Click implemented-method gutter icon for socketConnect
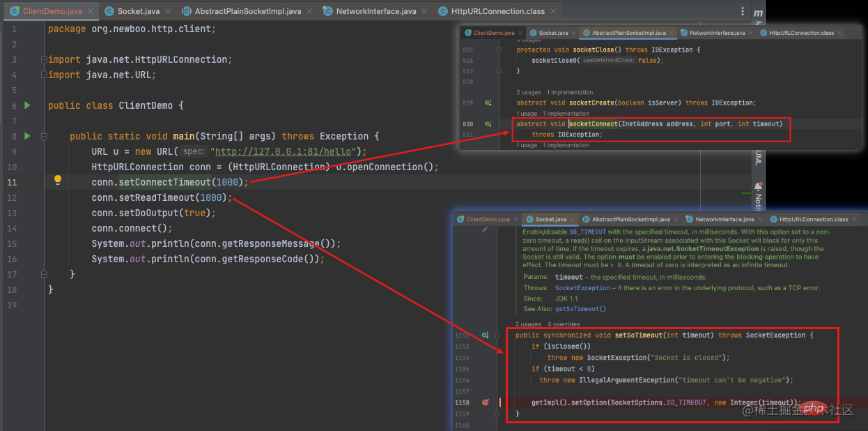Viewport: 868px width, 431px height. 488,123
